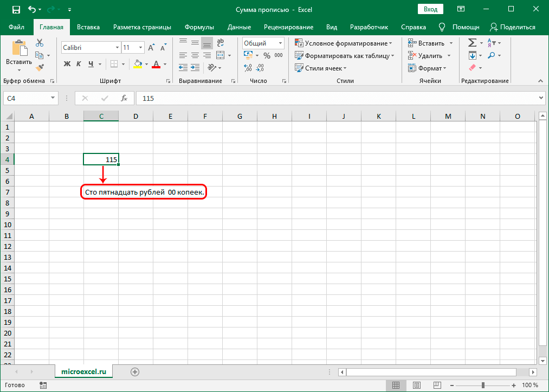Switch to the Данные tab
Viewport: 549px width, 392px height.
coord(239,27)
